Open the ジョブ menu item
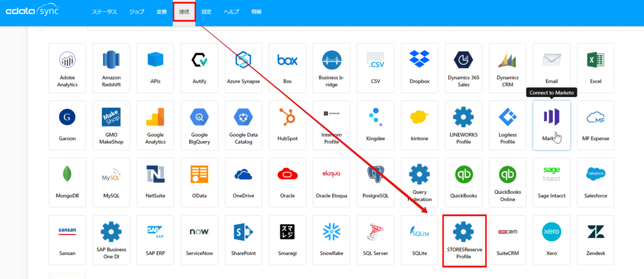Viewport: 644px width, 279px height. click(137, 12)
